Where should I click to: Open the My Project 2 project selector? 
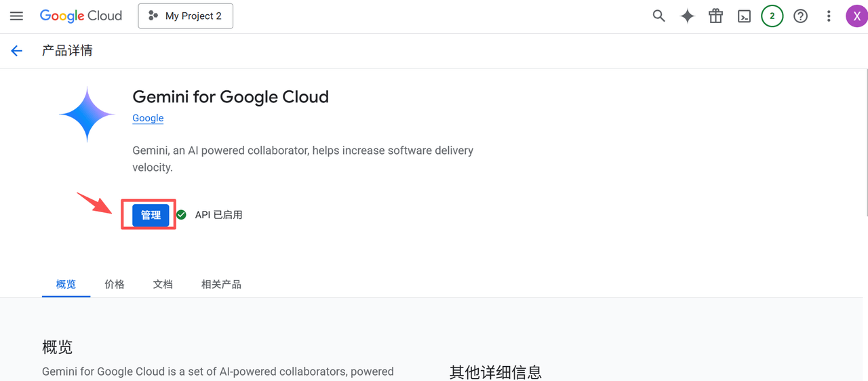coord(185,16)
